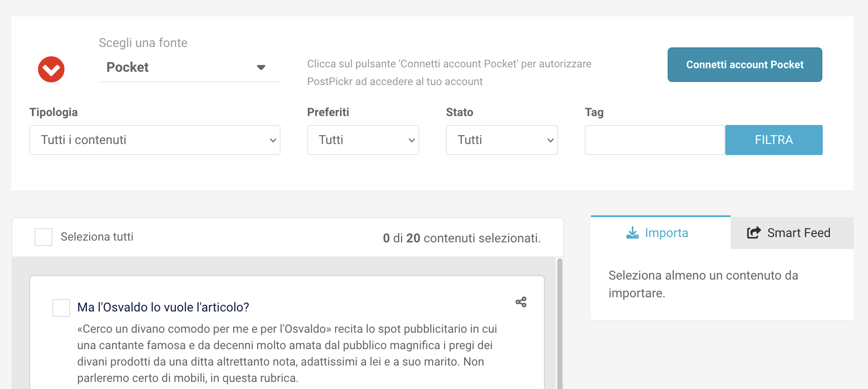The image size is (868, 389).
Task: Check the box beside the Osvaldo article
Action: pyautogui.click(x=61, y=307)
